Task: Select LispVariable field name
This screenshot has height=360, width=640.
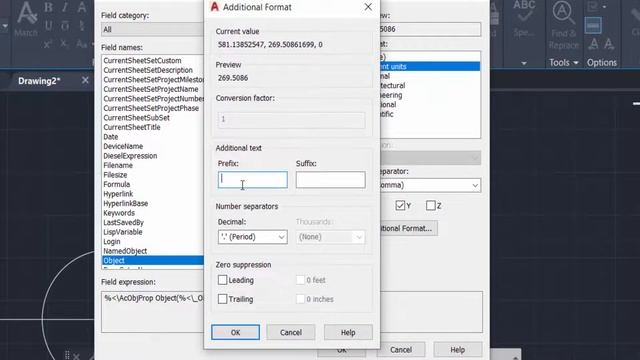Action: [x=123, y=232]
